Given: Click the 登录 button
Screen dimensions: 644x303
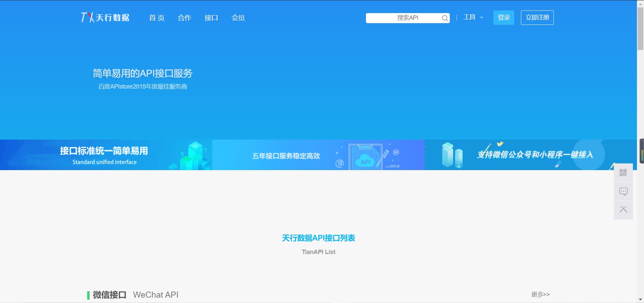Looking at the screenshot, I should pyautogui.click(x=503, y=17).
